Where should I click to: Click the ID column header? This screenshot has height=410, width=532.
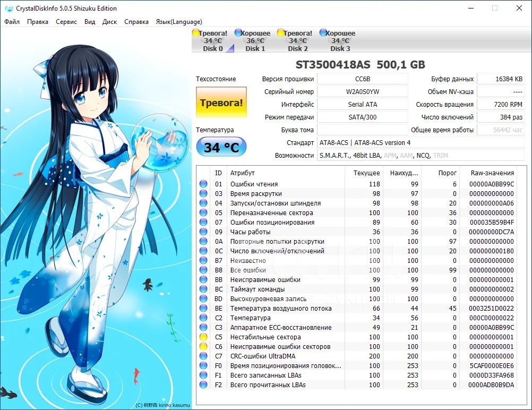click(x=219, y=173)
